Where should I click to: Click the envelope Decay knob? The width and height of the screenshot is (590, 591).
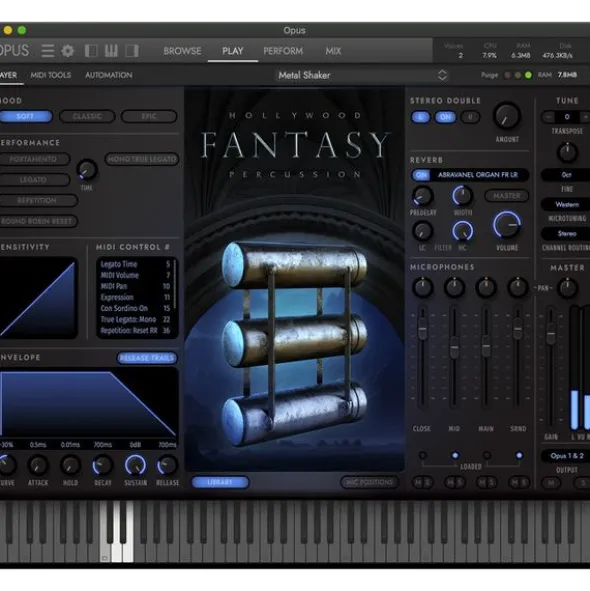click(103, 465)
